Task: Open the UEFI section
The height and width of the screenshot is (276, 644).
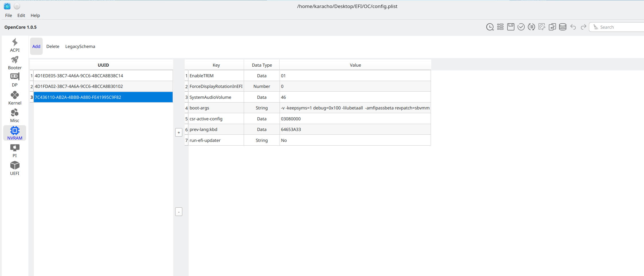Action: coord(15,168)
